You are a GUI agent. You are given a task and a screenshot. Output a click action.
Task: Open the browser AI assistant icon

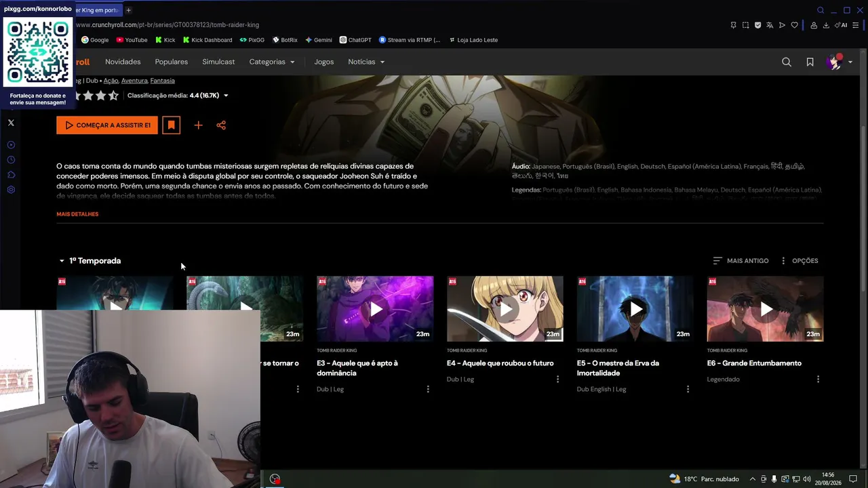tap(842, 25)
